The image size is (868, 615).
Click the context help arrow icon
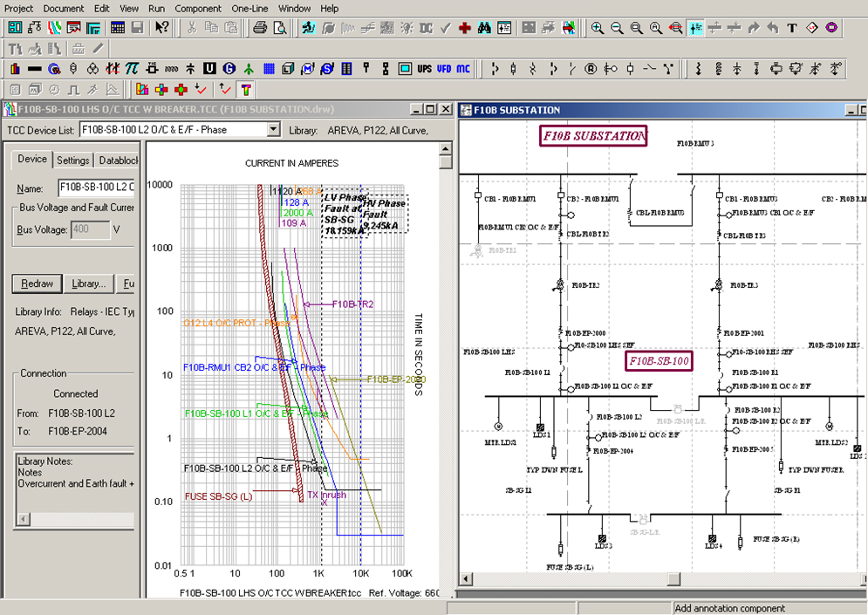[162, 28]
